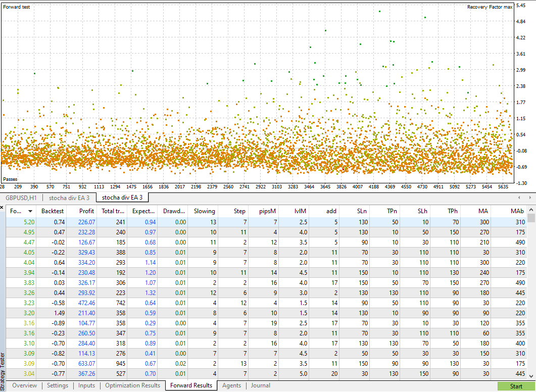
Task: Click the scrollbar thumb of results table
Action: click(x=531, y=218)
